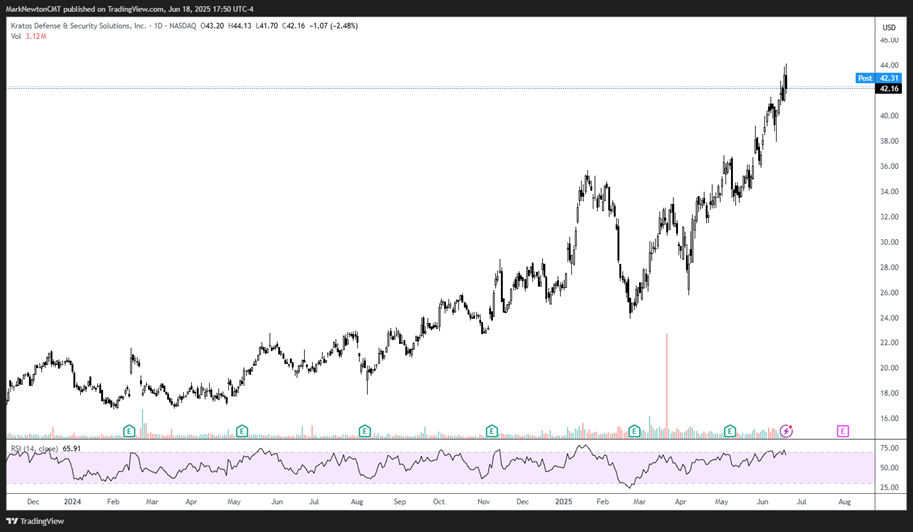913x532 pixels.
Task: Open the May 2025 earnings marker
Action: point(730,431)
